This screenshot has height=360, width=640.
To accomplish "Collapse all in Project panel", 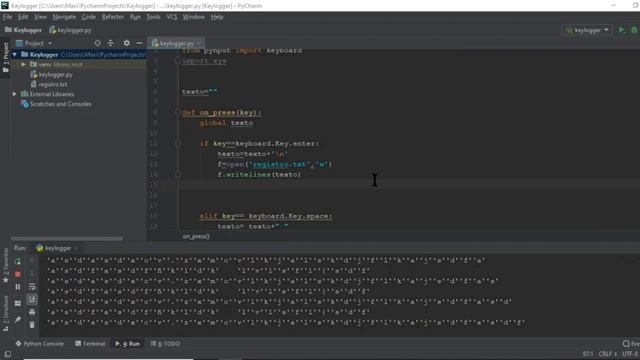I will [110, 43].
